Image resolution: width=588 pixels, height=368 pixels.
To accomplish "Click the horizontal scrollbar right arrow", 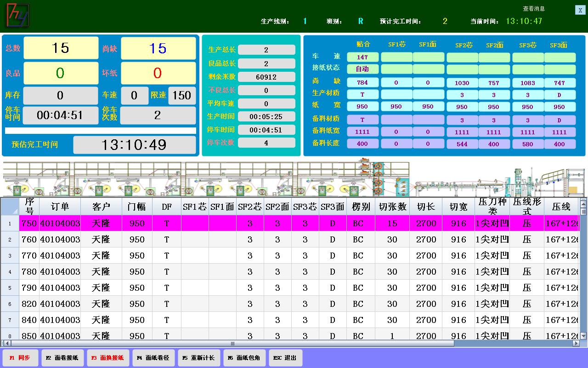I will click(576, 343).
